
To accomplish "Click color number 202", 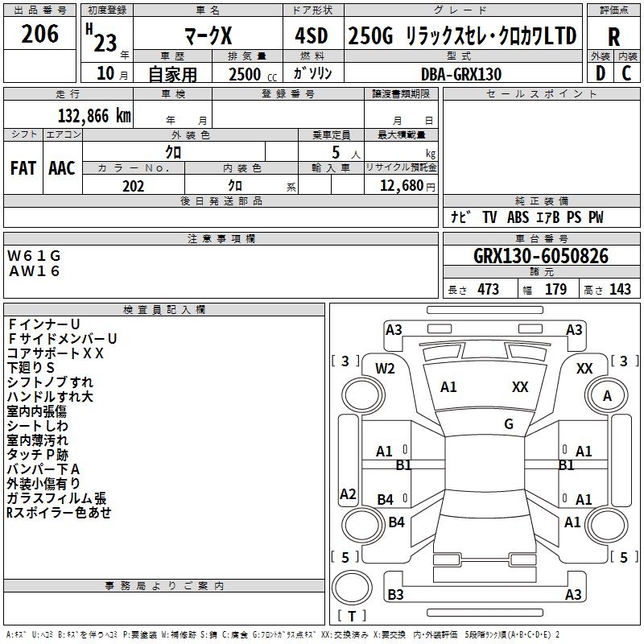I will click(x=133, y=186).
